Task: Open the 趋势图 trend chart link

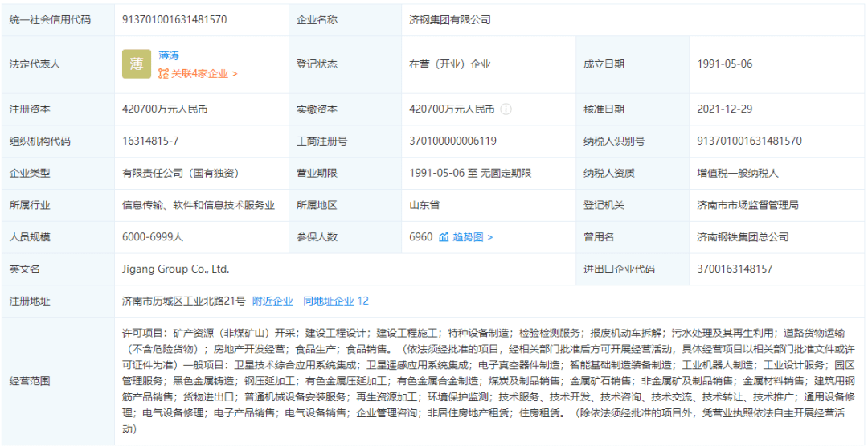Action: (x=473, y=237)
